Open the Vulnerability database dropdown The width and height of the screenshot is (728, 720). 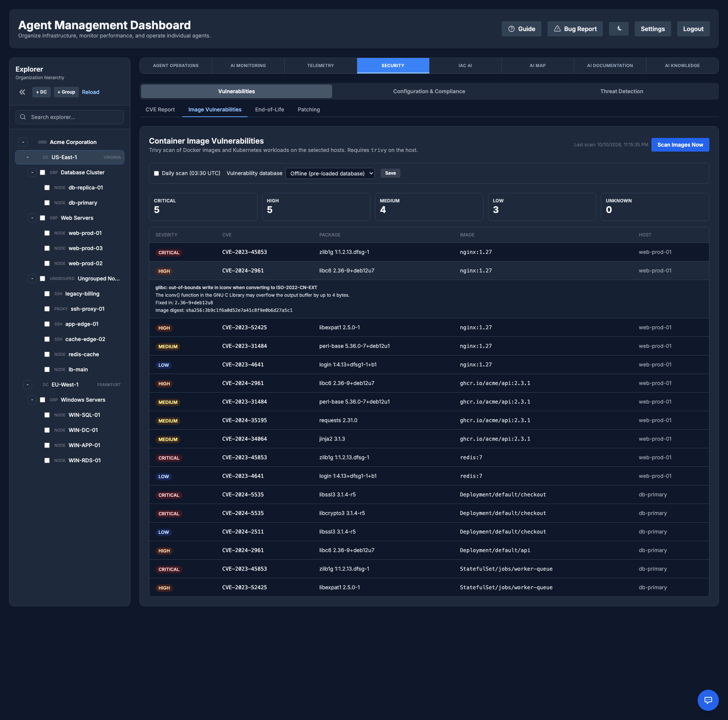[330, 174]
